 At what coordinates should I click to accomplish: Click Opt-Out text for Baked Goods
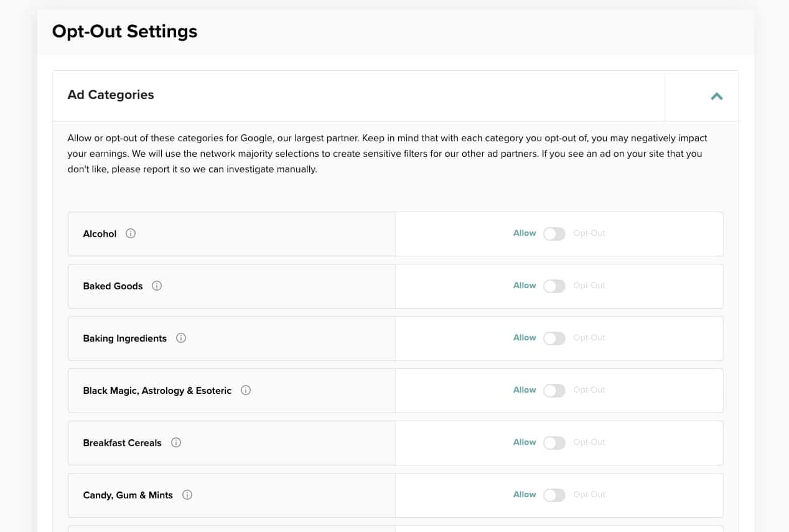point(589,285)
